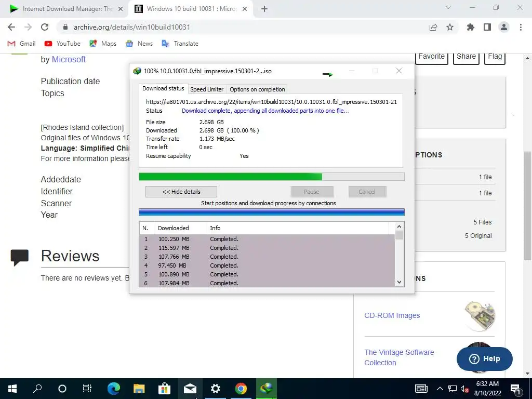Viewport: 532px width, 399px height.
Task: Click the Cancel button in IDM dialog
Action: point(367,192)
